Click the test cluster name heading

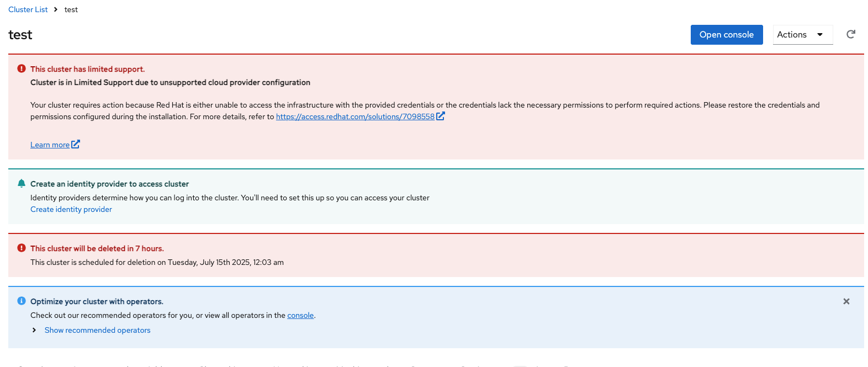(x=20, y=35)
